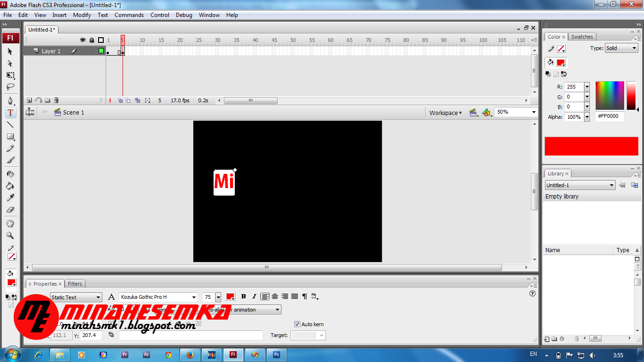The width and height of the screenshot is (644, 362).
Task: Activate the Paint Bucket tool
Action: [x=10, y=185]
